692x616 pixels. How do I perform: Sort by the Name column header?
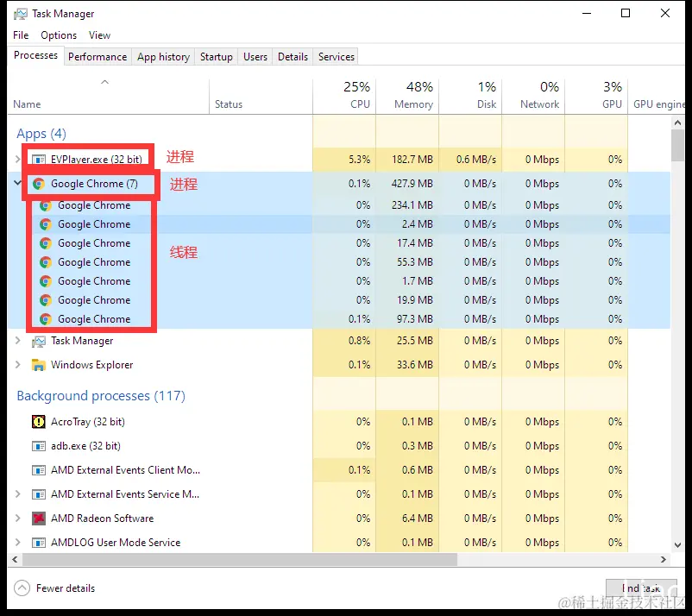[108, 97]
